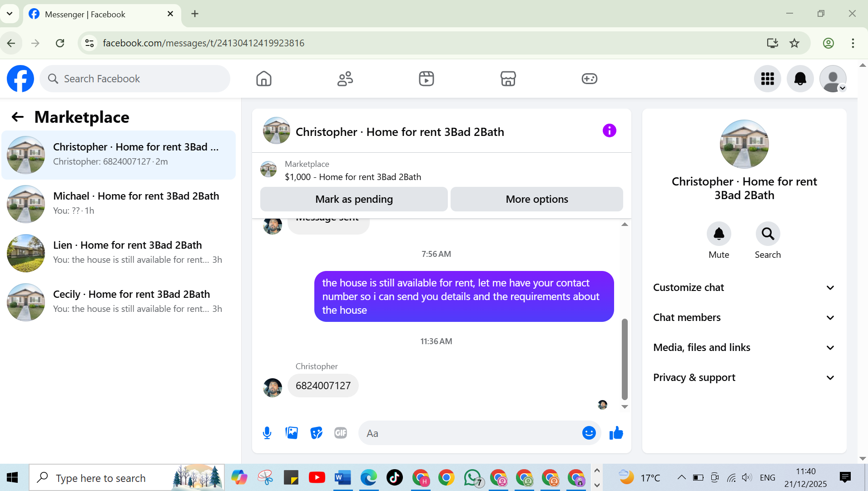Bookmark this page with star icon
Image resolution: width=868 pixels, height=491 pixels.
tap(794, 43)
